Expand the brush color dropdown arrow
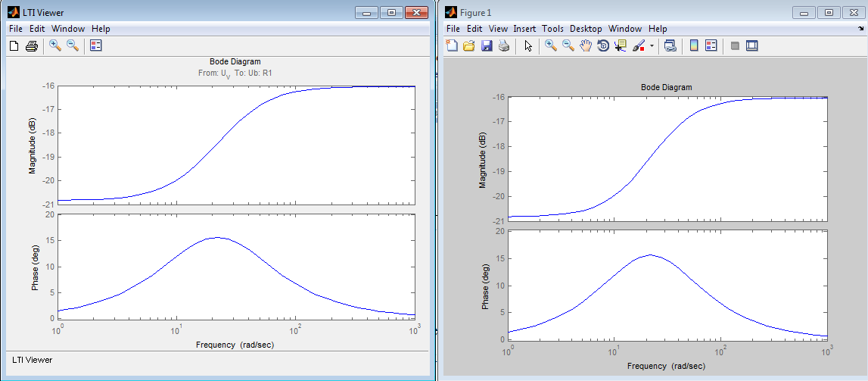The width and height of the screenshot is (868, 381). 652,46
